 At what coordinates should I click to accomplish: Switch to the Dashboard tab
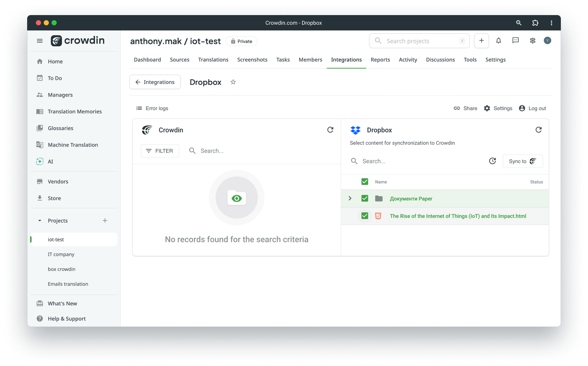147,60
